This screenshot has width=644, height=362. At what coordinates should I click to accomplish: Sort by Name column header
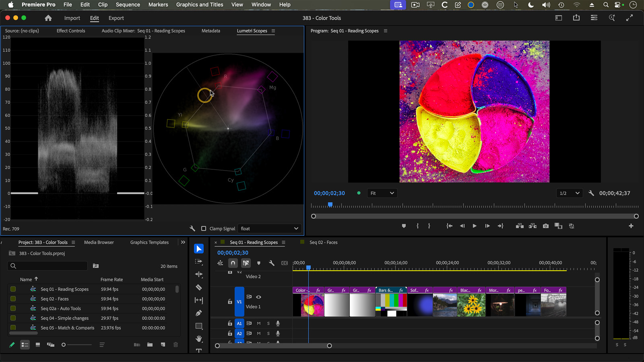coord(26,280)
